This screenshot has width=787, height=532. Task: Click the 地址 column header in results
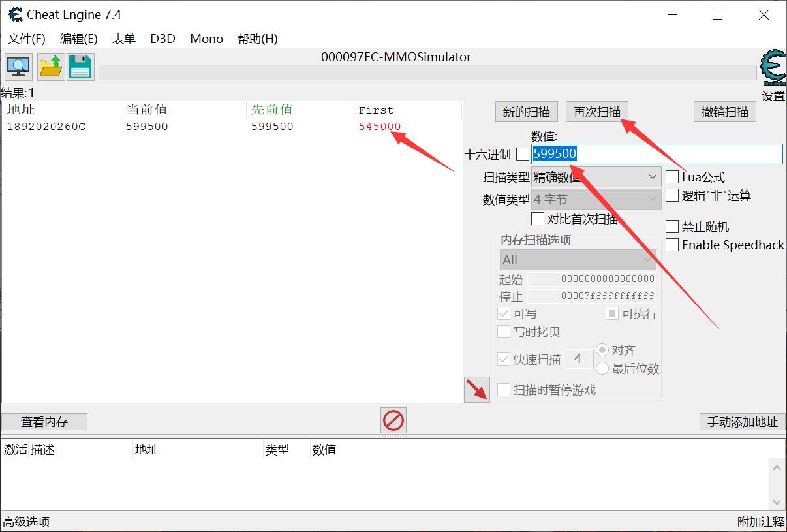coord(61,110)
